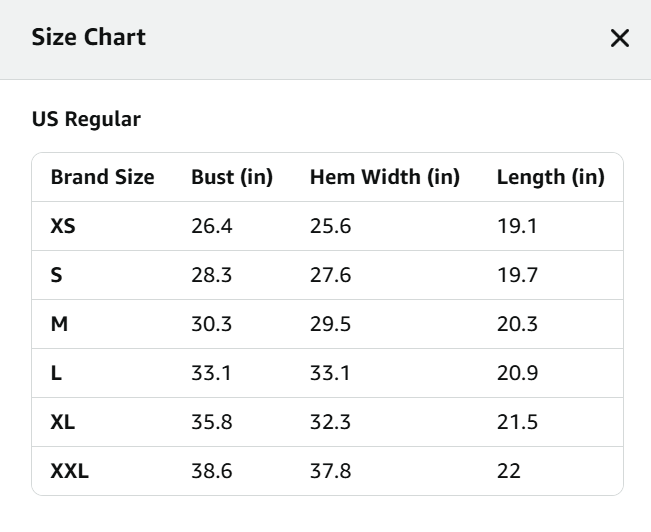Click the Bust (in) column header
Image resolution: width=651 pixels, height=532 pixels.
pos(232,178)
